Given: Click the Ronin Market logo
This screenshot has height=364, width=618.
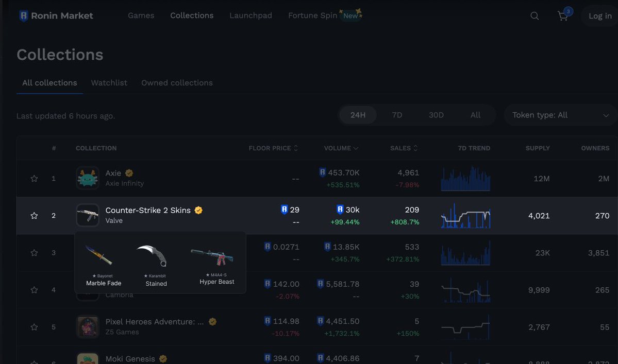Looking at the screenshot, I should pyautogui.click(x=56, y=16).
